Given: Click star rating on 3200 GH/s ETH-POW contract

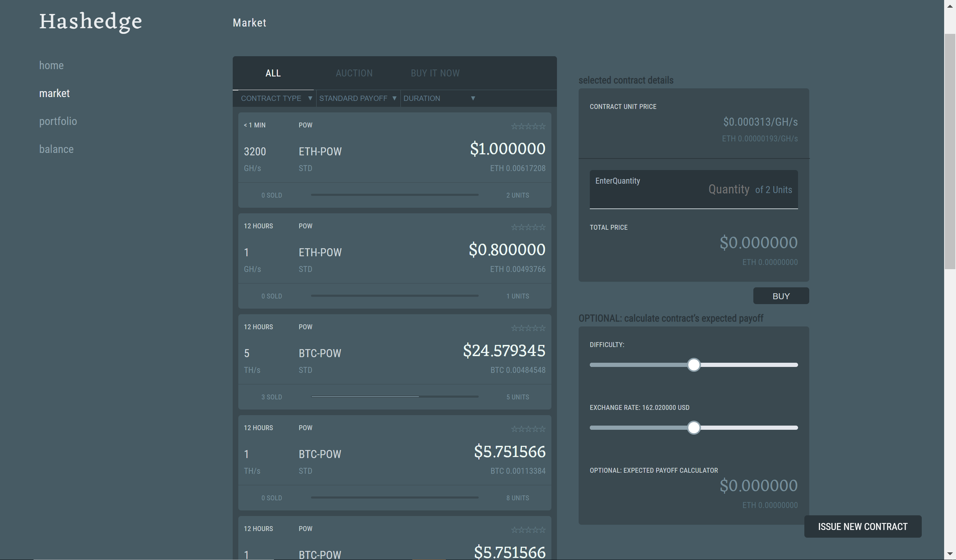Looking at the screenshot, I should coord(528,126).
